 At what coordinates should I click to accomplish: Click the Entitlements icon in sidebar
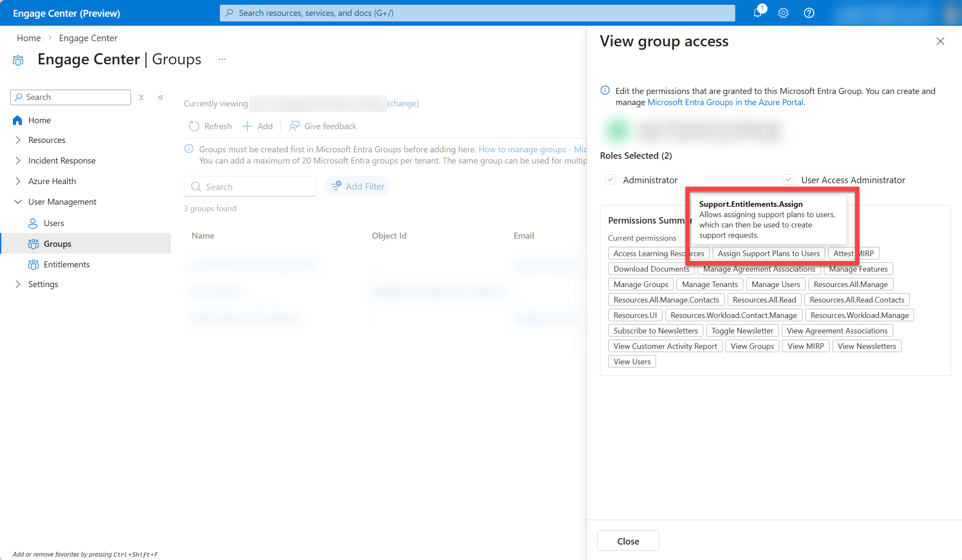(33, 264)
